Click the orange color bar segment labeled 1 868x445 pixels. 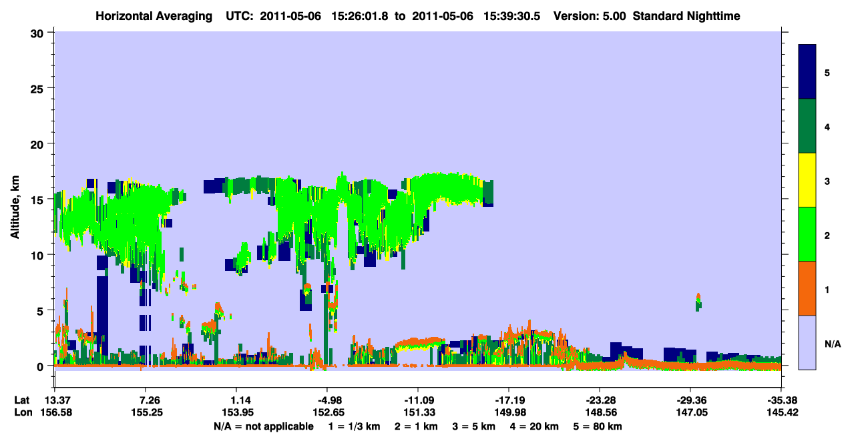pos(807,288)
